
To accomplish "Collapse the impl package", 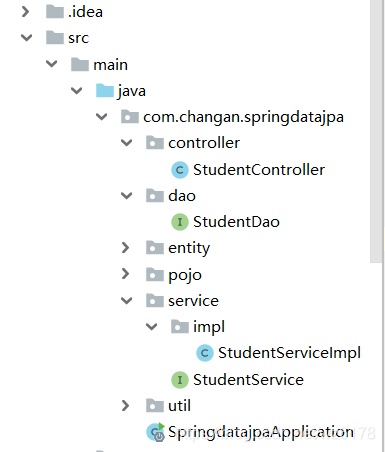I will point(151,327).
